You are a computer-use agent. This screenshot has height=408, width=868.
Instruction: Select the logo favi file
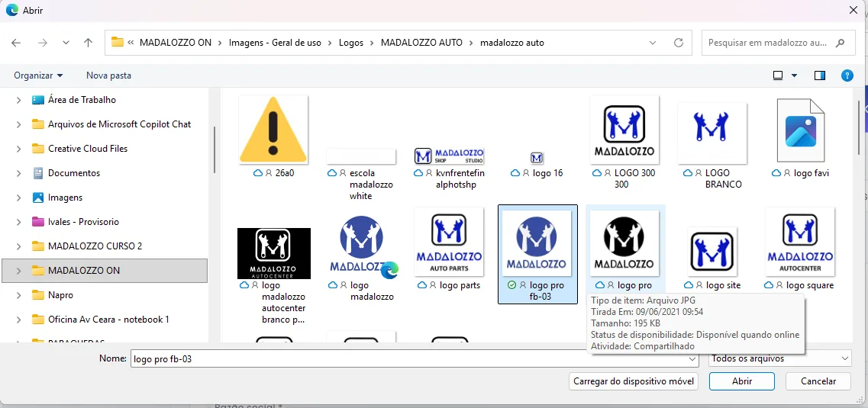[x=800, y=138]
